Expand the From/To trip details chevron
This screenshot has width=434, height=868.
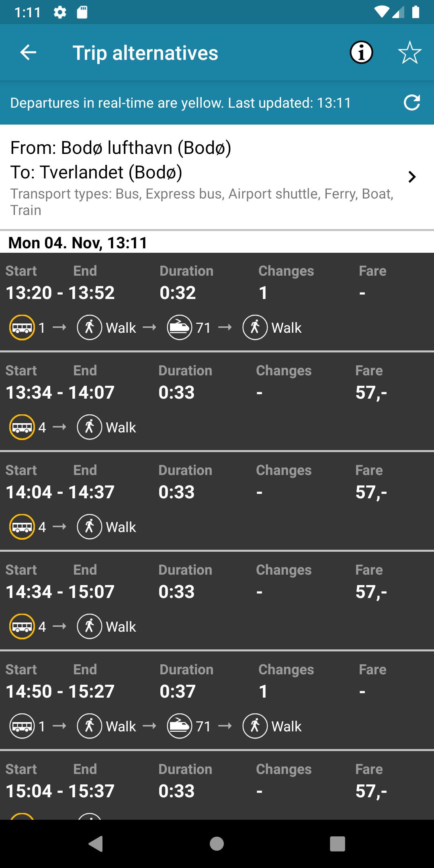[412, 177]
